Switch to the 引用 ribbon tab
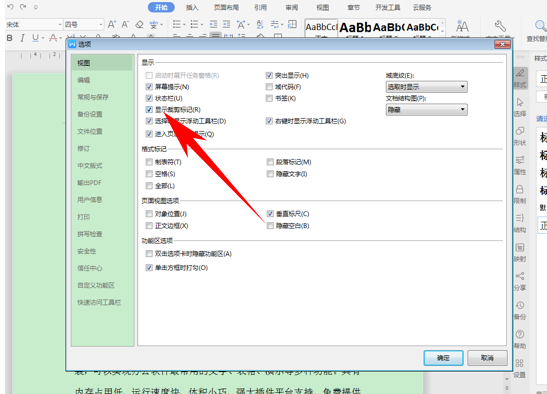The height and width of the screenshot is (394, 547). pyautogui.click(x=260, y=7)
